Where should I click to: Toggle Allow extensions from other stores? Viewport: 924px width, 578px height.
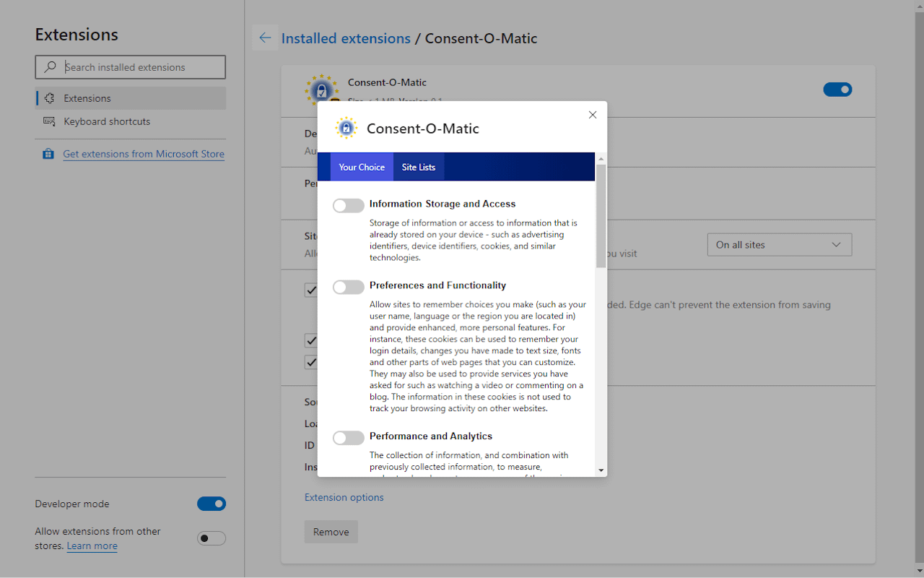pyautogui.click(x=212, y=538)
